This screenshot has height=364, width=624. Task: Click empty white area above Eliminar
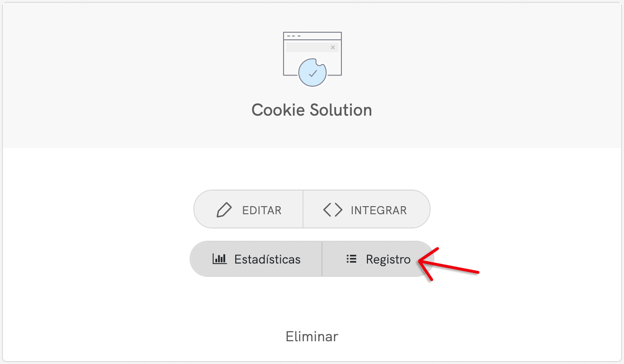pos(312,303)
